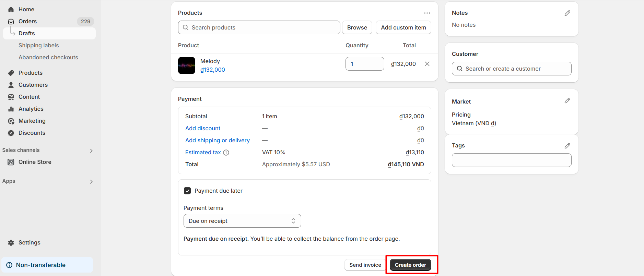The height and width of the screenshot is (276, 644).
Task: Click the Estimated tax info icon
Action: click(226, 153)
